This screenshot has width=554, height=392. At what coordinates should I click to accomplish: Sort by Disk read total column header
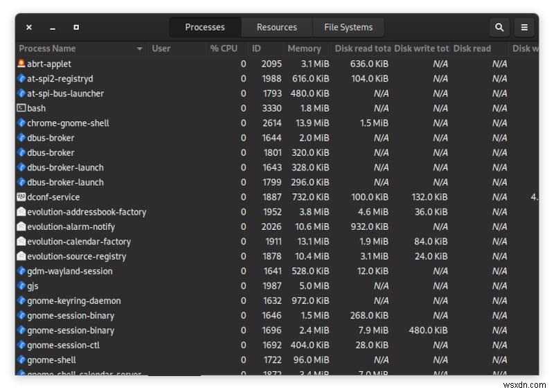(362, 48)
